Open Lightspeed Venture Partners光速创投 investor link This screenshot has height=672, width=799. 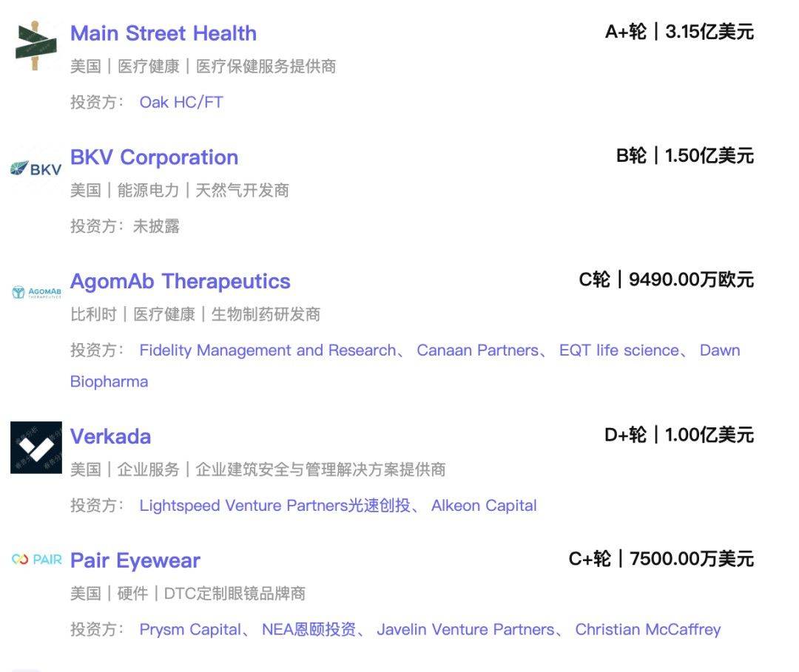(x=274, y=506)
